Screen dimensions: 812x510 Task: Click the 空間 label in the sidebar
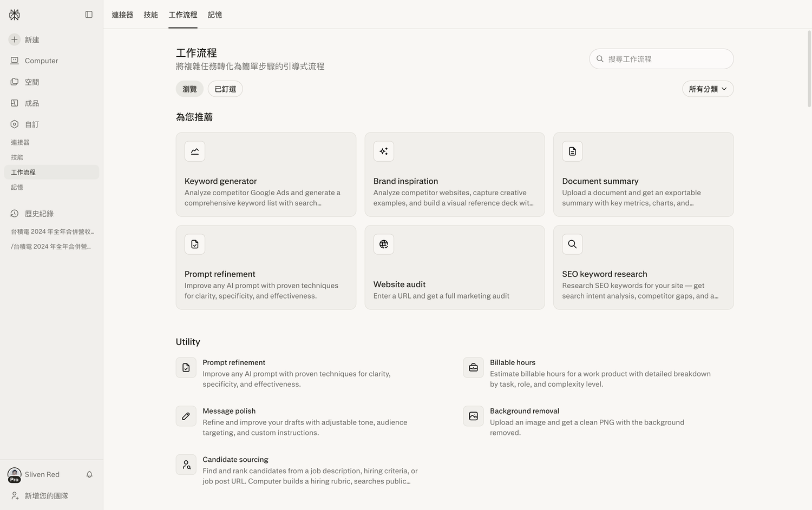(32, 82)
